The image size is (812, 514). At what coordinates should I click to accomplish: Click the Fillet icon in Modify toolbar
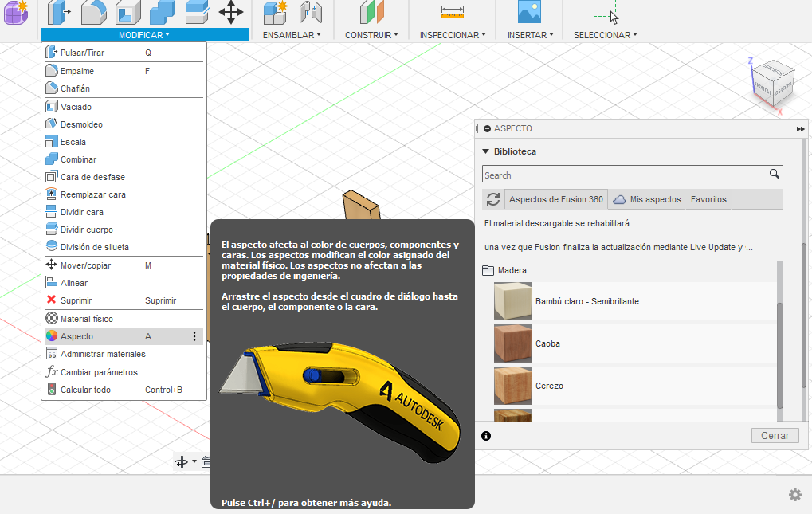point(94,12)
